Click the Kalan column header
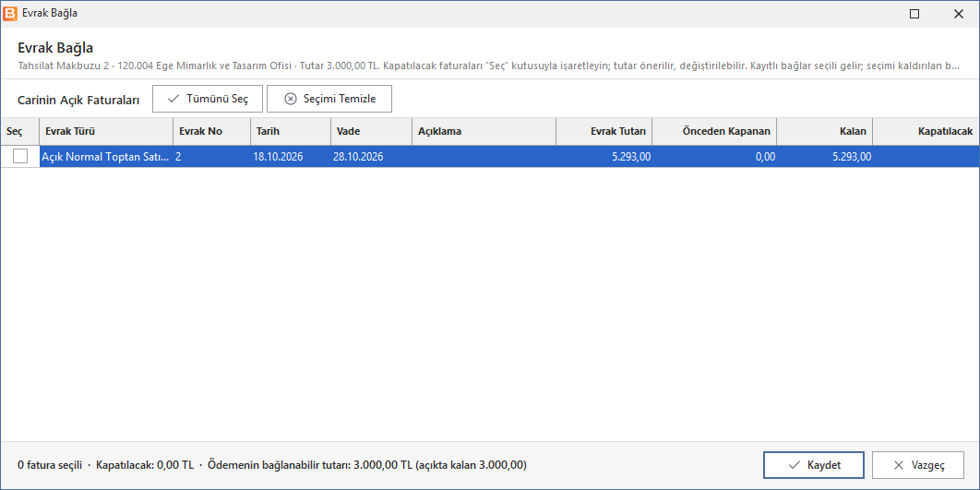Screen dimensions: 980x490 825,131
